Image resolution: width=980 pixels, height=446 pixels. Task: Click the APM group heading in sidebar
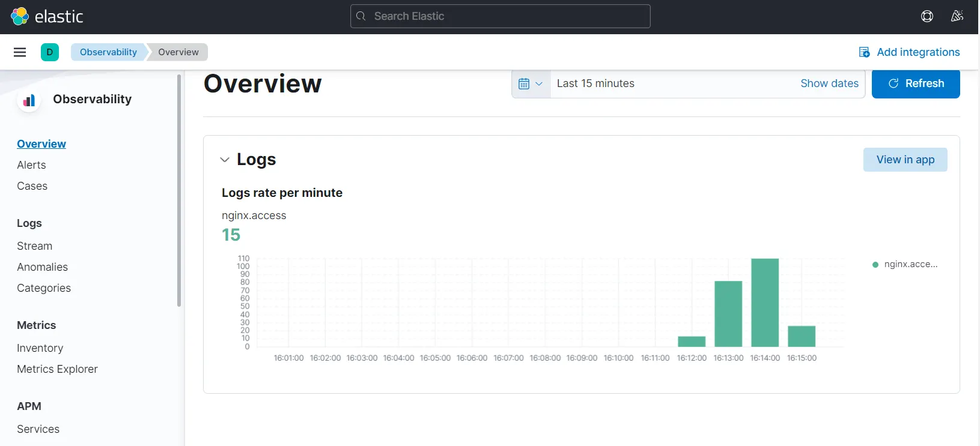[x=29, y=406]
